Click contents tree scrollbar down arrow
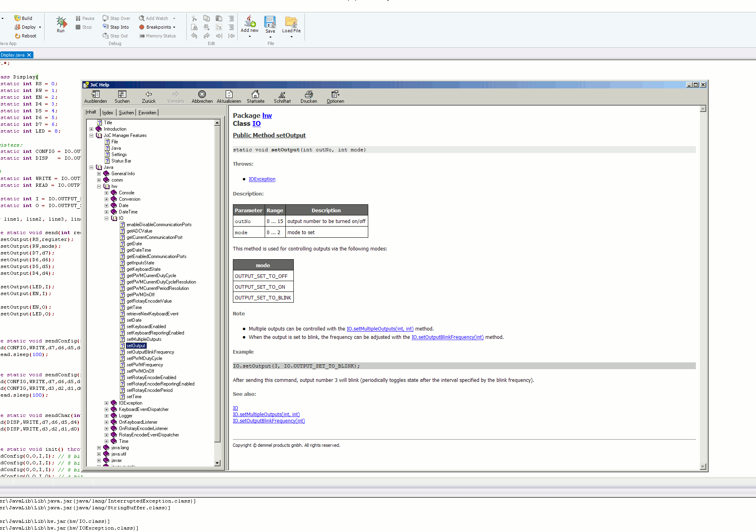756x532 pixels. pyautogui.click(x=217, y=463)
